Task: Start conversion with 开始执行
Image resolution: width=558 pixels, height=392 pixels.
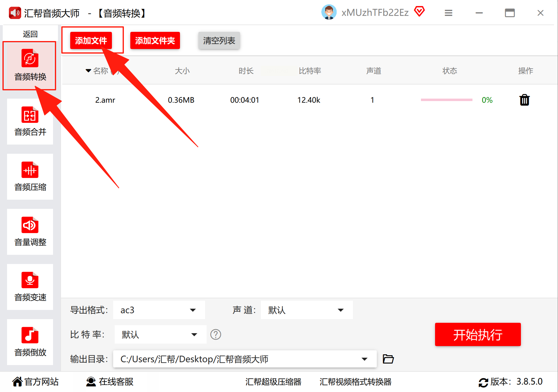Action: (478, 334)
